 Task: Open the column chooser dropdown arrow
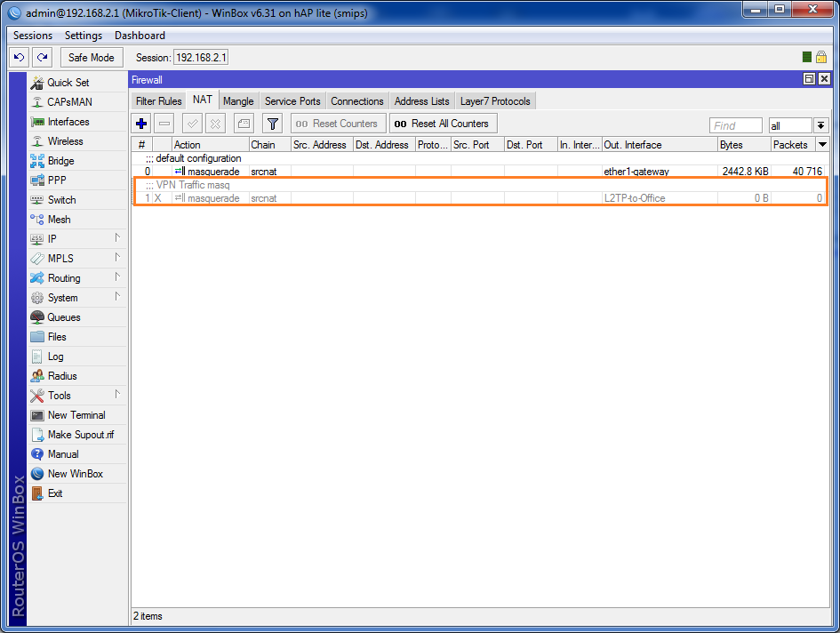[823, 145]
